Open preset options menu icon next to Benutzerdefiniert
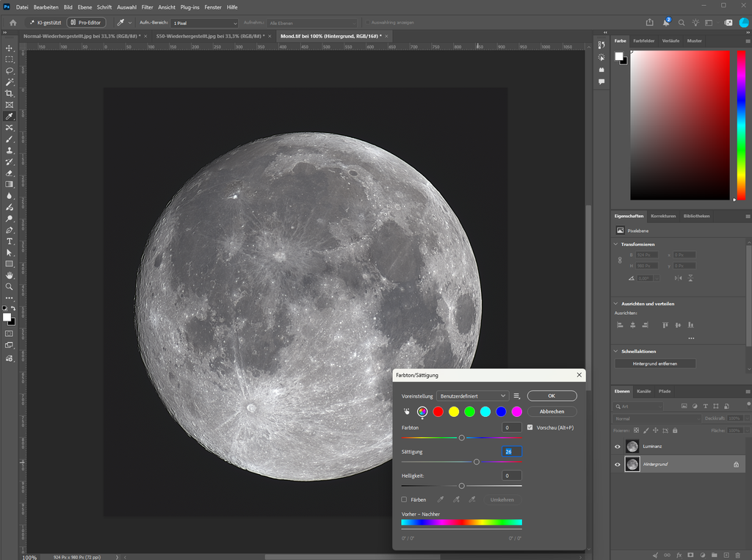Screen dimensions: 752x560 click(516, 396)
